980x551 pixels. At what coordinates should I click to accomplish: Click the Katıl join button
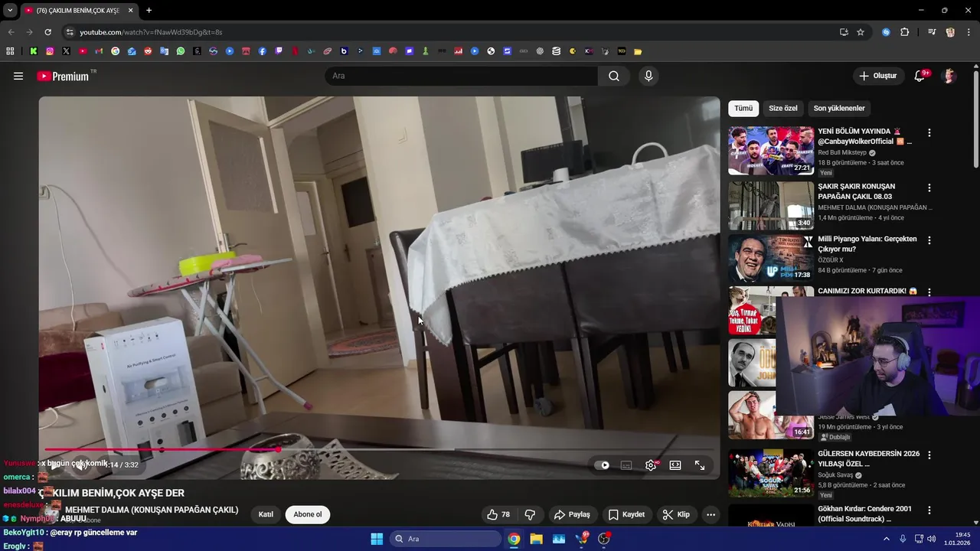tap(266, 514)
